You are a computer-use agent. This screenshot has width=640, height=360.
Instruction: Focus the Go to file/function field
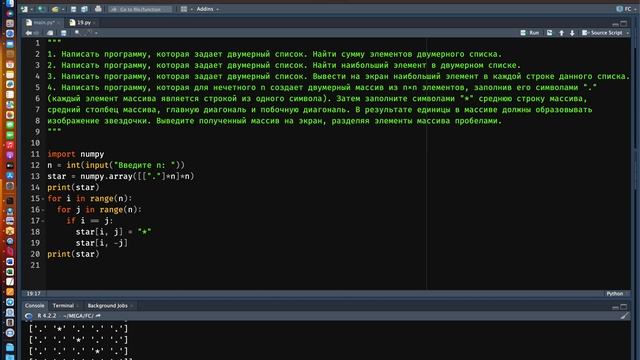click(140, 9)
